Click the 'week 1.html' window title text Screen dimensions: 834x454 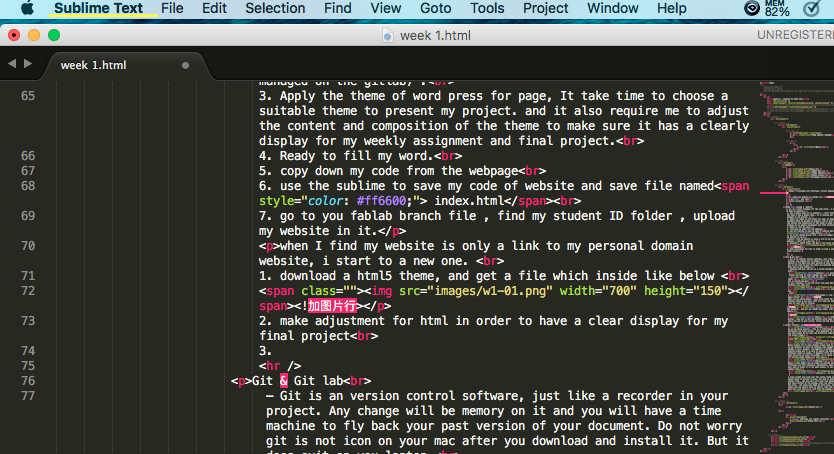[435, 36]
